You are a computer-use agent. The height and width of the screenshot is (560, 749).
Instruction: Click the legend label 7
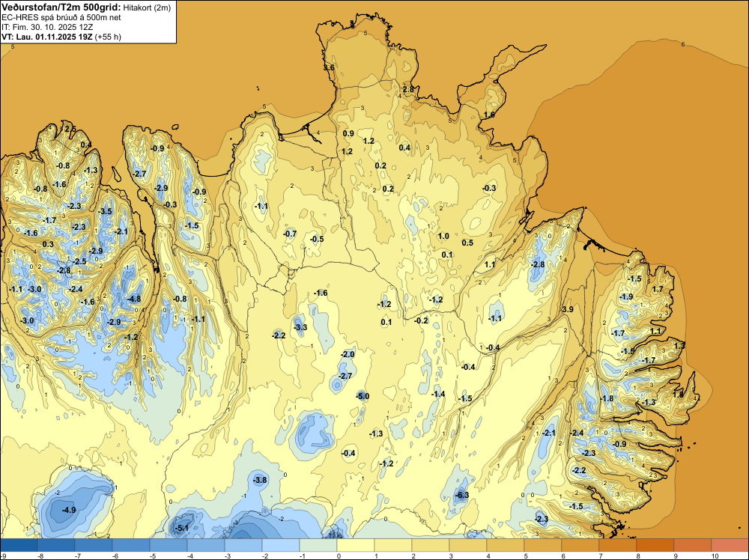point(601,556)
